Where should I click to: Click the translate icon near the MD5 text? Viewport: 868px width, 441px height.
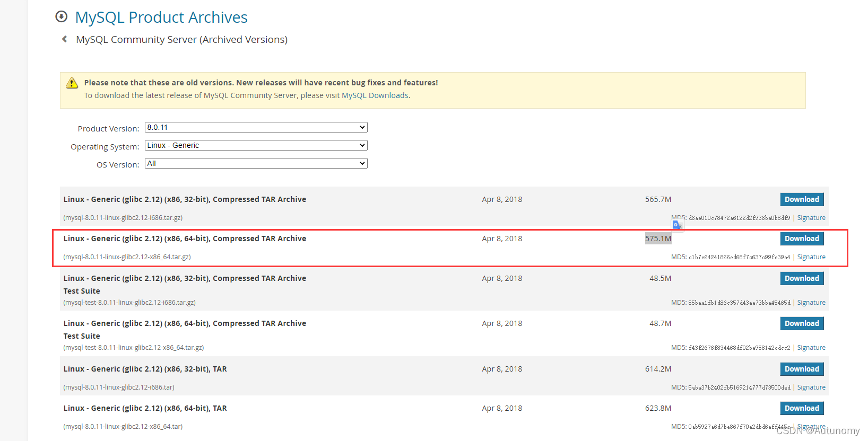pyautogui.click(x=678, y=225)
